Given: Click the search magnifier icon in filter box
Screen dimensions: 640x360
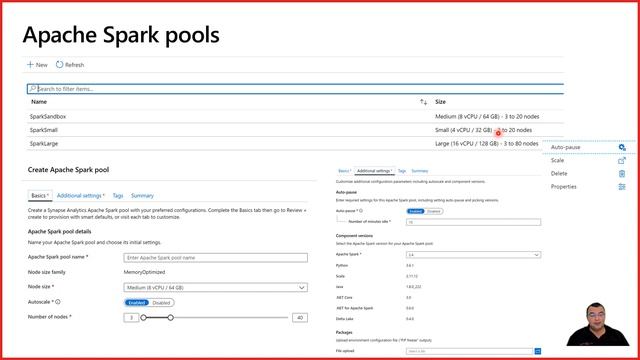Looking at the screenshot, I should 33,89.
